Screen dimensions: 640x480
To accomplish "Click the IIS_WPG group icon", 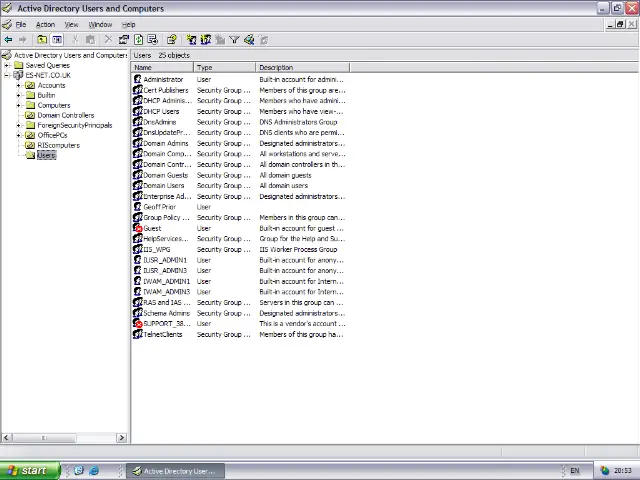I will (x=138, y=249).
